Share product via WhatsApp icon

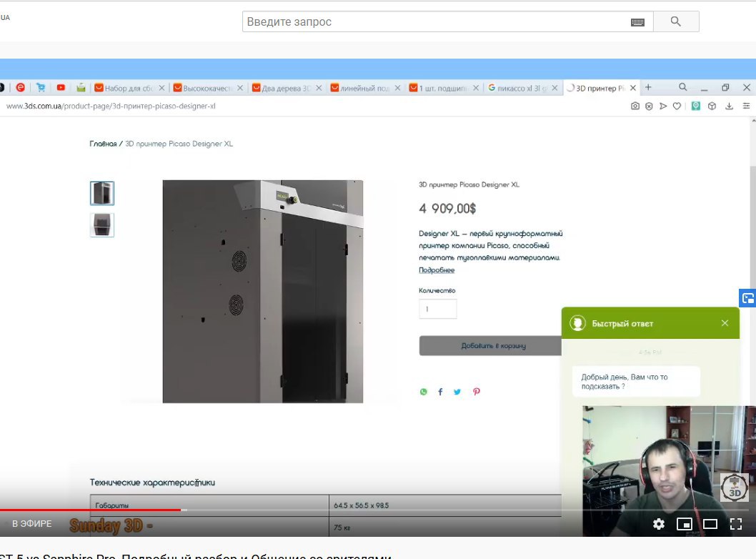[x=423, y=392]
